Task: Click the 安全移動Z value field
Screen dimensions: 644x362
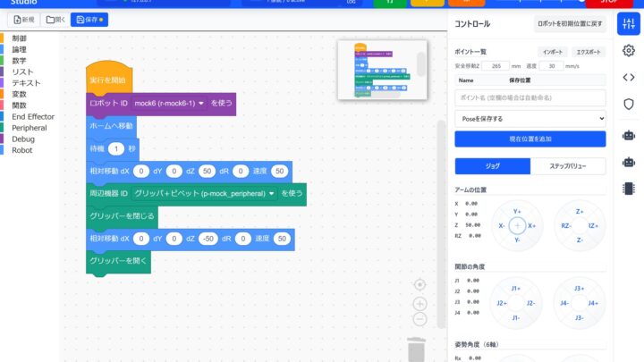Action: [496, 65]
